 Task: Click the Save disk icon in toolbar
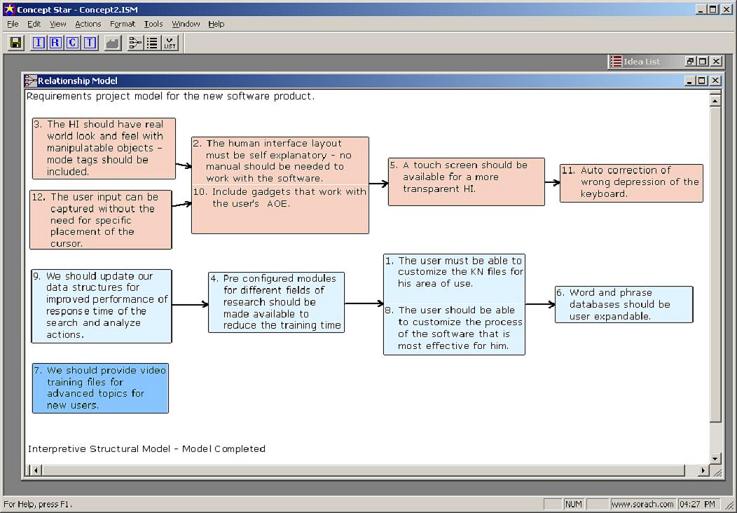point(16,43)
